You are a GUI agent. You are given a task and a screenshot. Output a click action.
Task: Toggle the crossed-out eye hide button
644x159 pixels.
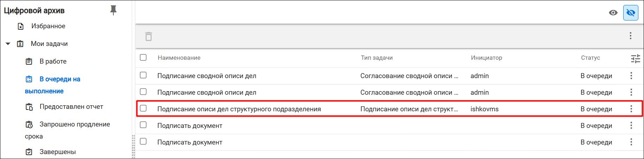click(x=631, y=13)
